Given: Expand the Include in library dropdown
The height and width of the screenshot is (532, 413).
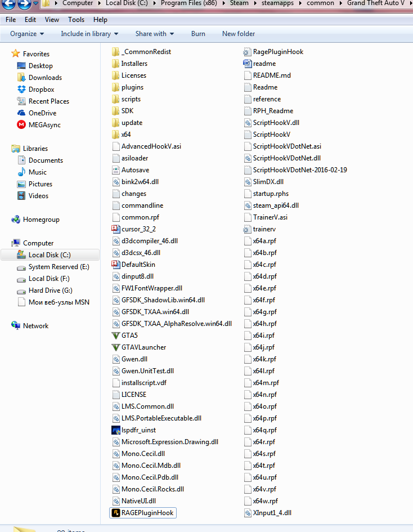Looking at the screenshot, I should point(89,34).
